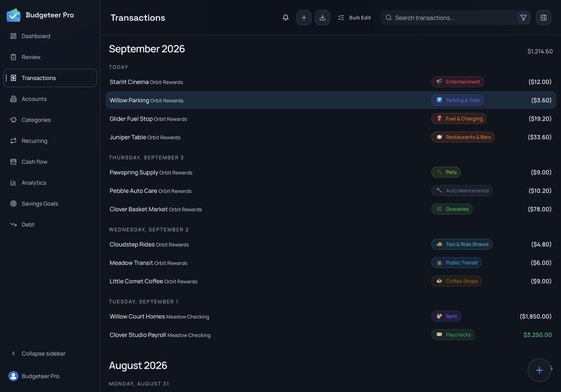The height and width of the screenshot is (392, 561).
Task: Open Debt in the sidebar
Action: pyautogui.click(x=50, y=224)
